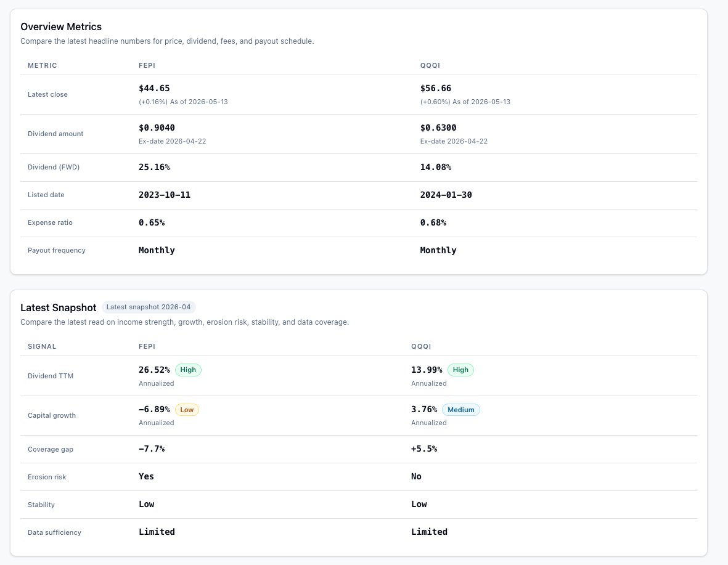Click the High badge next to 13.99%
Viewport: 728px width, 565px height.
[x=460, y=370]
